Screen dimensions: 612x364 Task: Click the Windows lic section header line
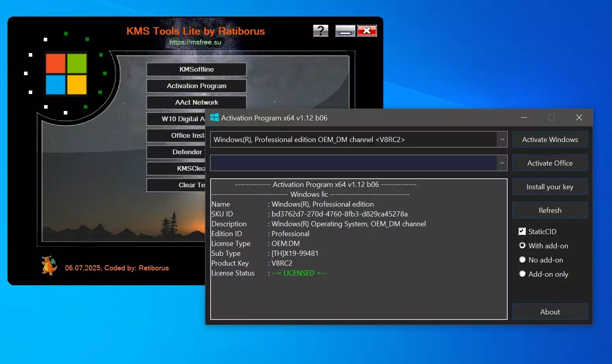pyautogui.click(x=311, y=194)
